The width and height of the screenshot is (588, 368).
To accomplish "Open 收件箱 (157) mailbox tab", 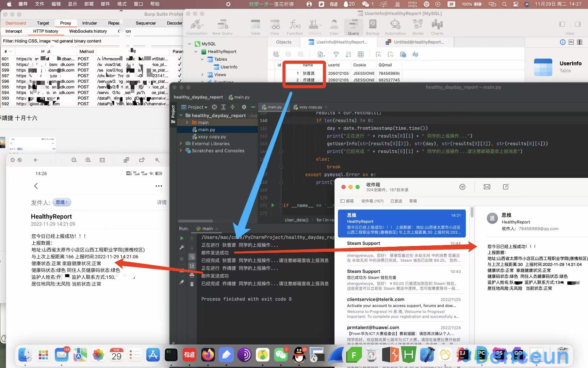I will click(372, 201).
